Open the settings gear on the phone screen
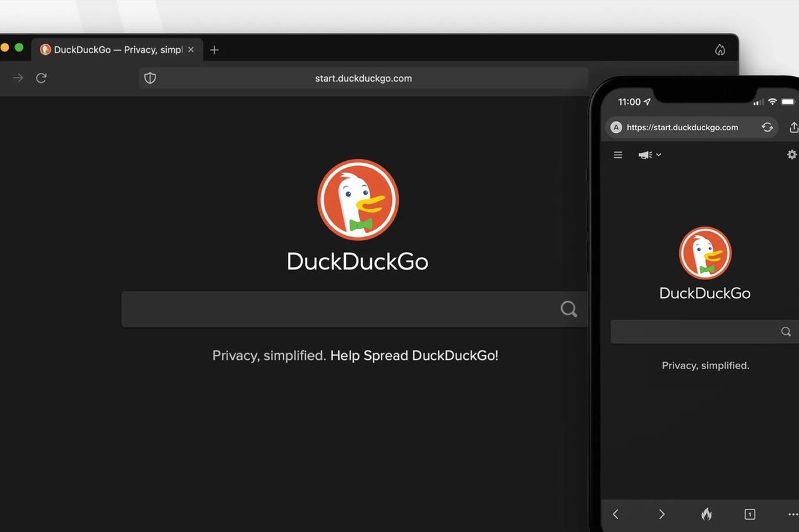799x532 pixels. coord(792,154)
